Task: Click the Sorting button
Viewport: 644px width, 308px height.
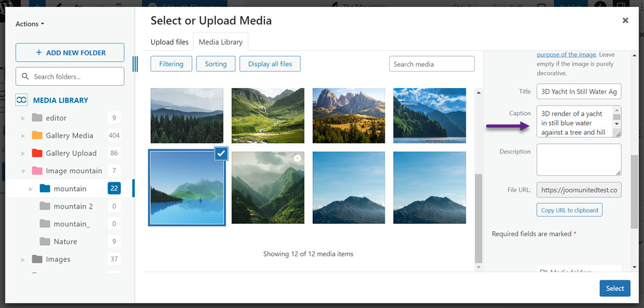Action: 215,64
